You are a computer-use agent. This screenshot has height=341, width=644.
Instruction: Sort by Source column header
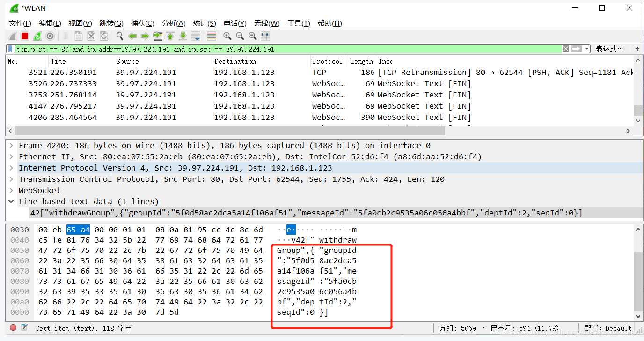click(x=163, y=61)
